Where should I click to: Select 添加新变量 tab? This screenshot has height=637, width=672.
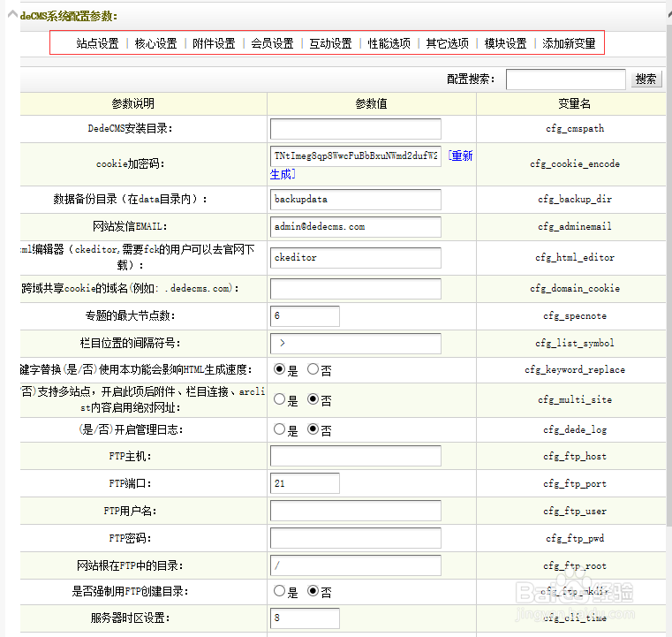(x=569, y=43)
